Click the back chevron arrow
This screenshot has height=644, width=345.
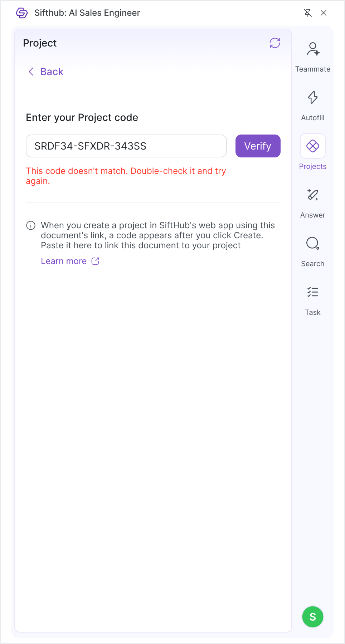click(x=31, y=72)
